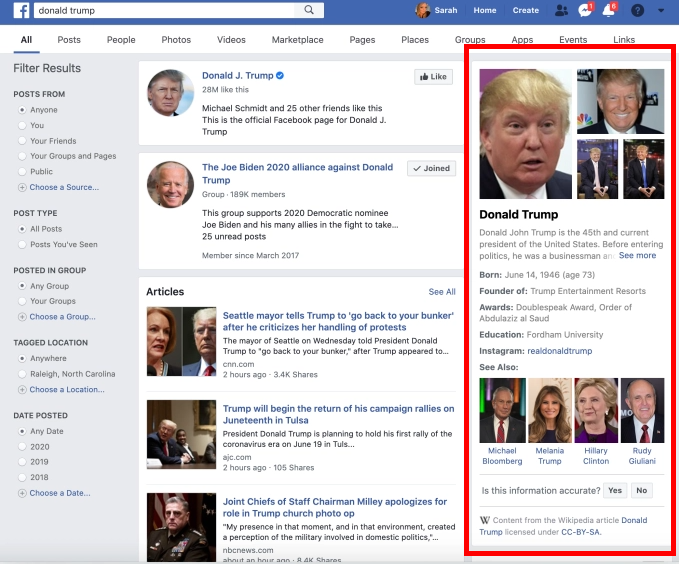Switch to the People tab
The width and height of the screenshot is (679, 565).
pyautogui.click(x=121, y=40)
